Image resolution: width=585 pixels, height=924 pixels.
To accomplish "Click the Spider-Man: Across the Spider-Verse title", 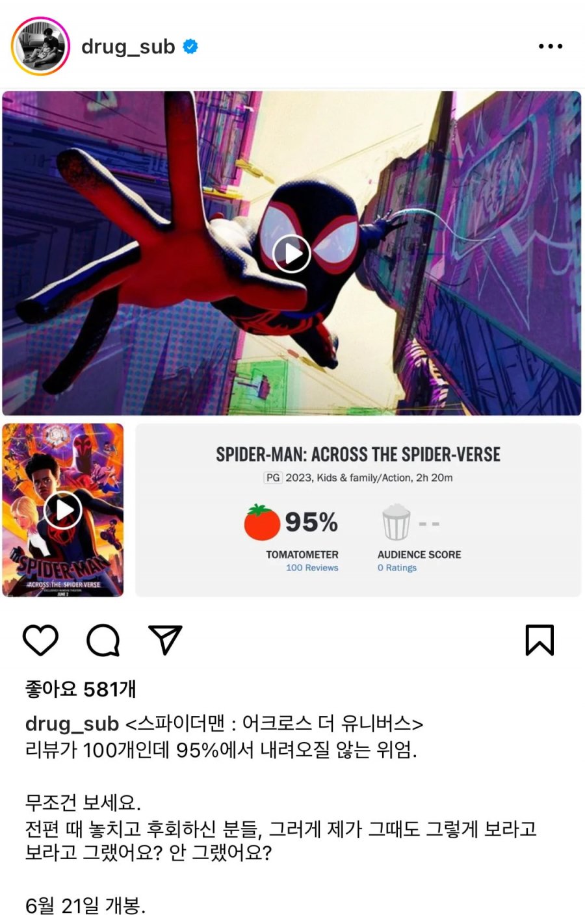I will (x=358, y=454).
